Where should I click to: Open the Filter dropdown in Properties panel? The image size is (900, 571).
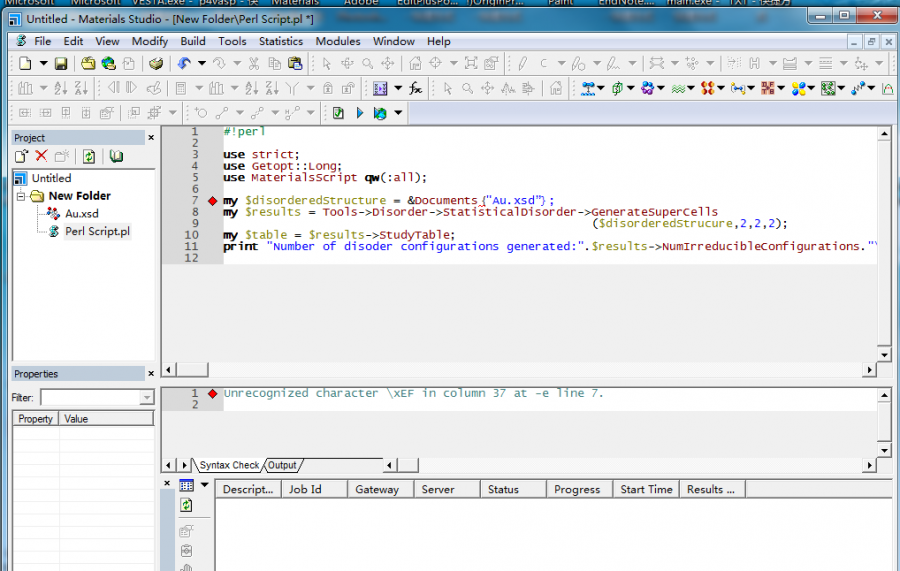(x=147, y=398)
